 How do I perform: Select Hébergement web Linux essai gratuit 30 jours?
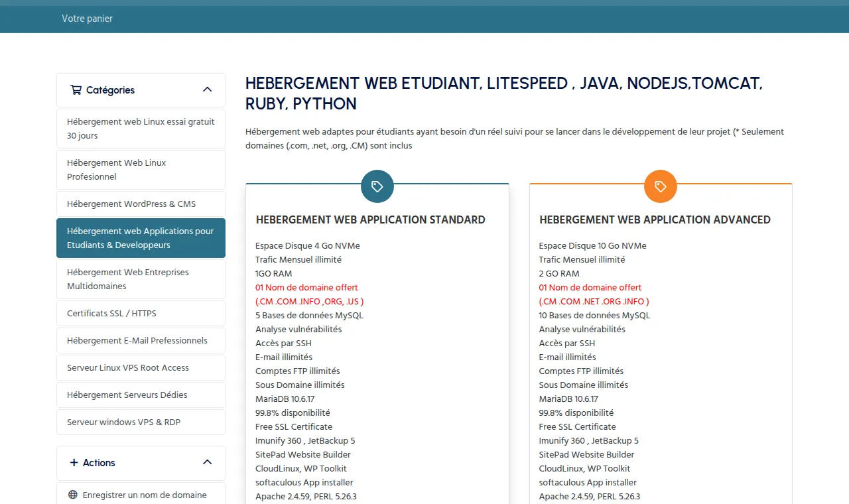pos(141,129)
